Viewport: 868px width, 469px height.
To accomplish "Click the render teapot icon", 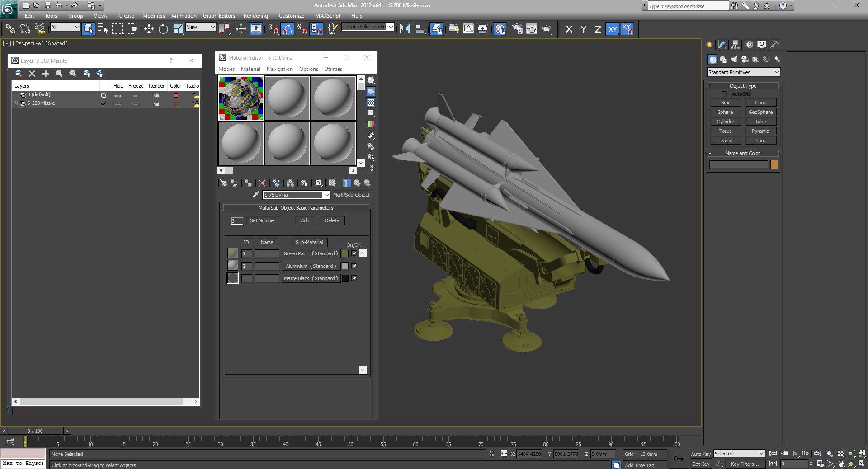I will click(x=546, y=29).
